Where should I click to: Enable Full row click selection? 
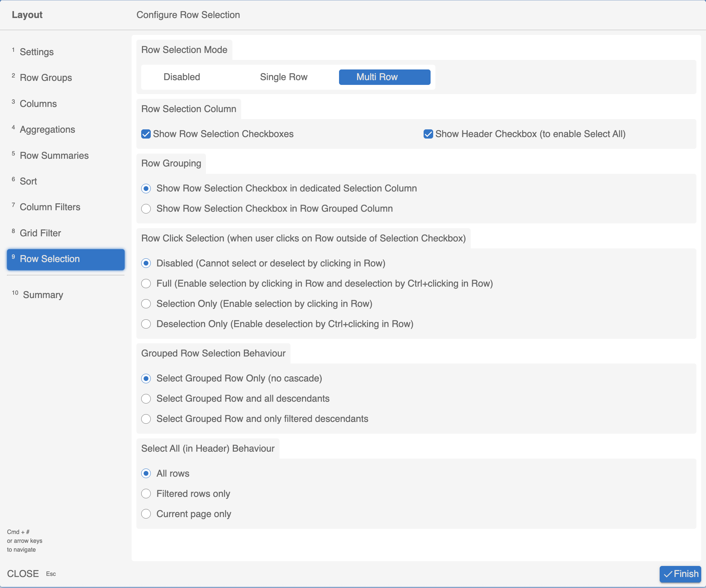point(146,284)
